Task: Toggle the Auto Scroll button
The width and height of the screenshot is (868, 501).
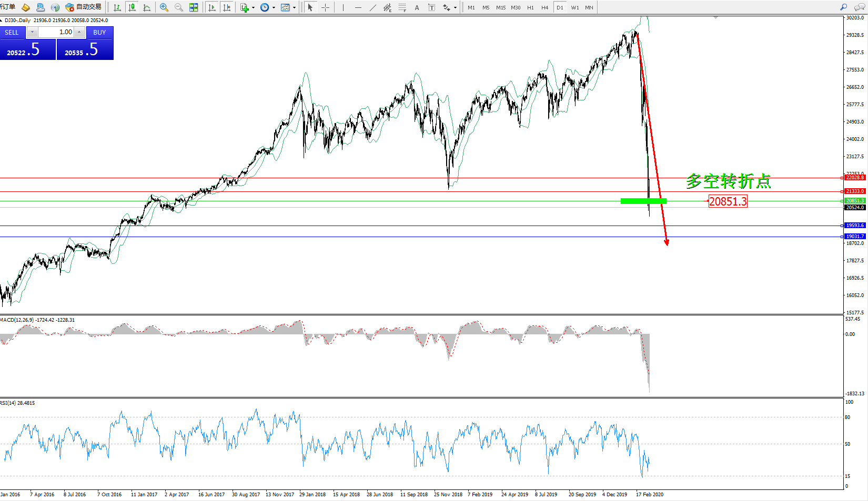Action: [212, 7]
